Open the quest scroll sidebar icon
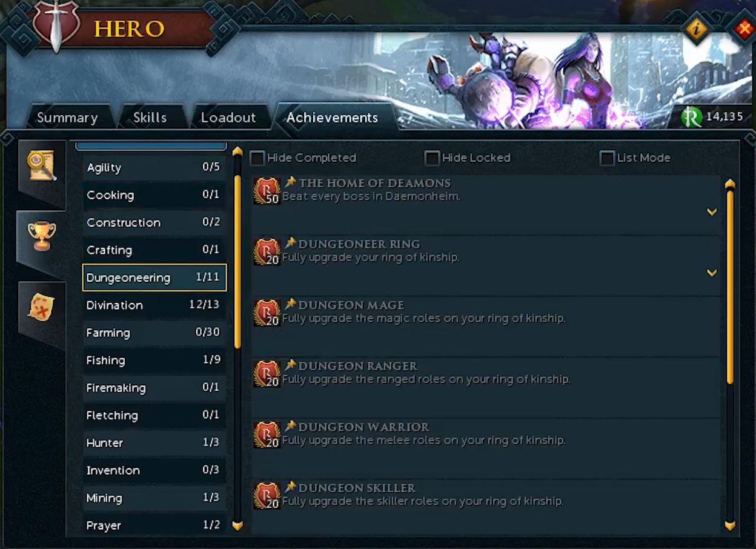 [x=41, y=165]
